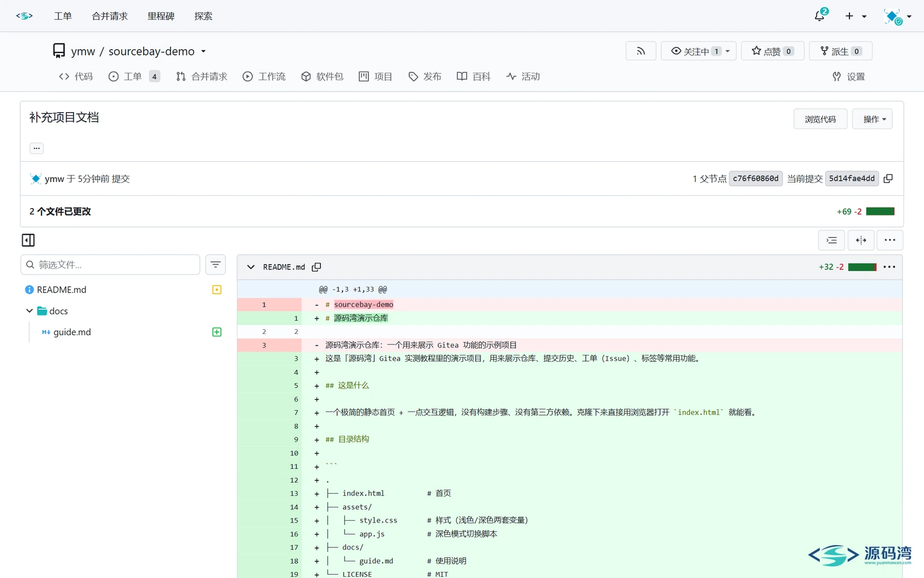Switch to the repository 工单 tab
The image size is (924, 578).
pyautogui.click(x=133, y=76)
